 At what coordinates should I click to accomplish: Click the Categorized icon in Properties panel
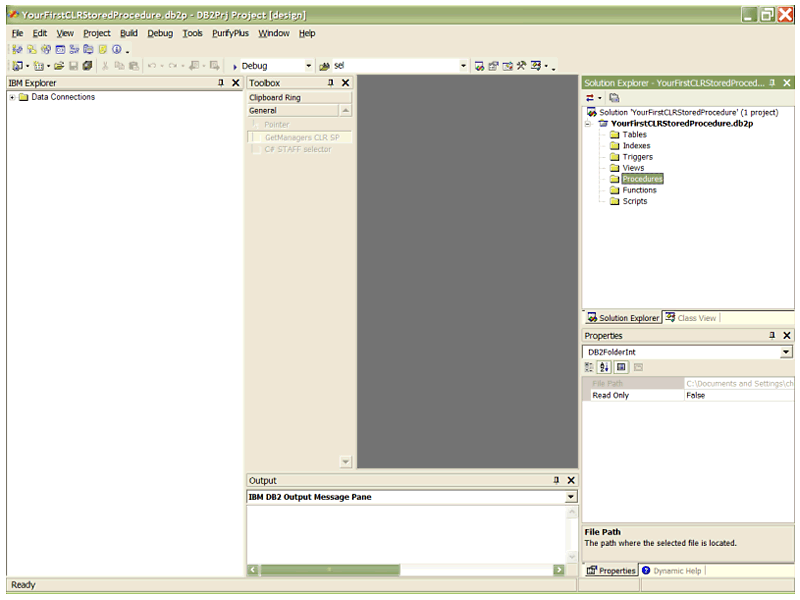click(x=590, y=367)
